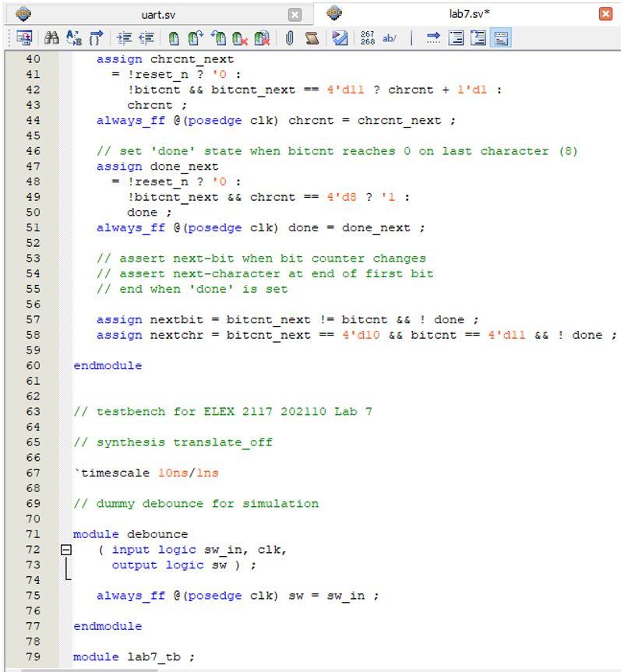Increase indent using the right-arrow indent icon

[125, 38]
